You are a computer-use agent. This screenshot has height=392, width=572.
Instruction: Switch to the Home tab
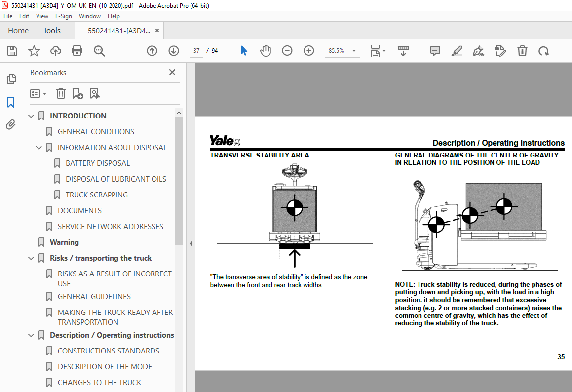pos(18,30)
